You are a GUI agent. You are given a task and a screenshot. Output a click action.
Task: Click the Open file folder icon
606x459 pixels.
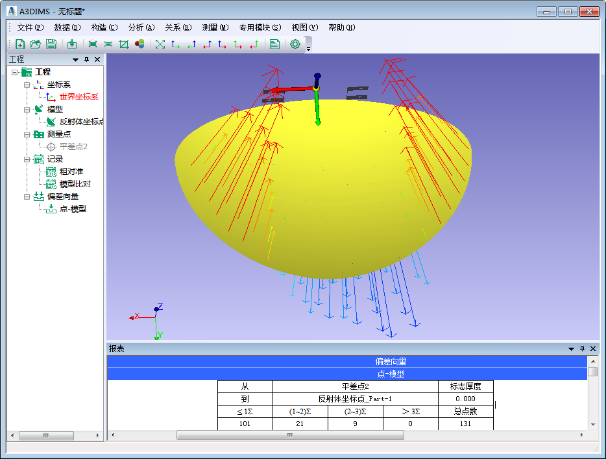35,45
